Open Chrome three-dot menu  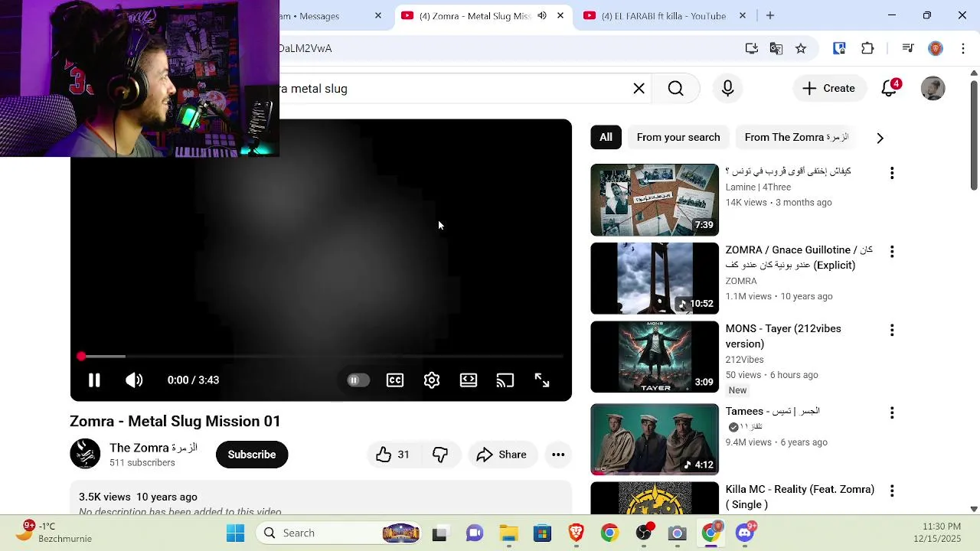click(x=963, y=48)
